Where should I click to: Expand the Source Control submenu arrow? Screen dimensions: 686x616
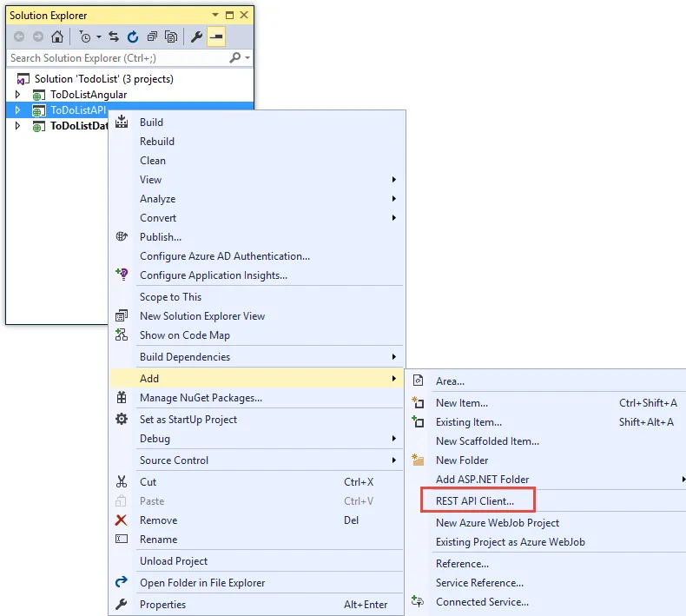[x=393, y=460]
